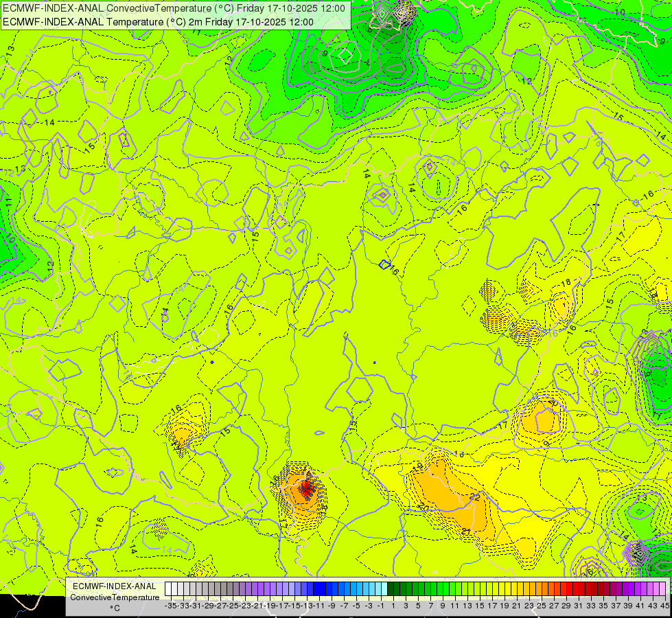Click the °C unit label in legend
The width and height of the screenshot is (672, 618).
pyautogui.click(x=115, y=608)
